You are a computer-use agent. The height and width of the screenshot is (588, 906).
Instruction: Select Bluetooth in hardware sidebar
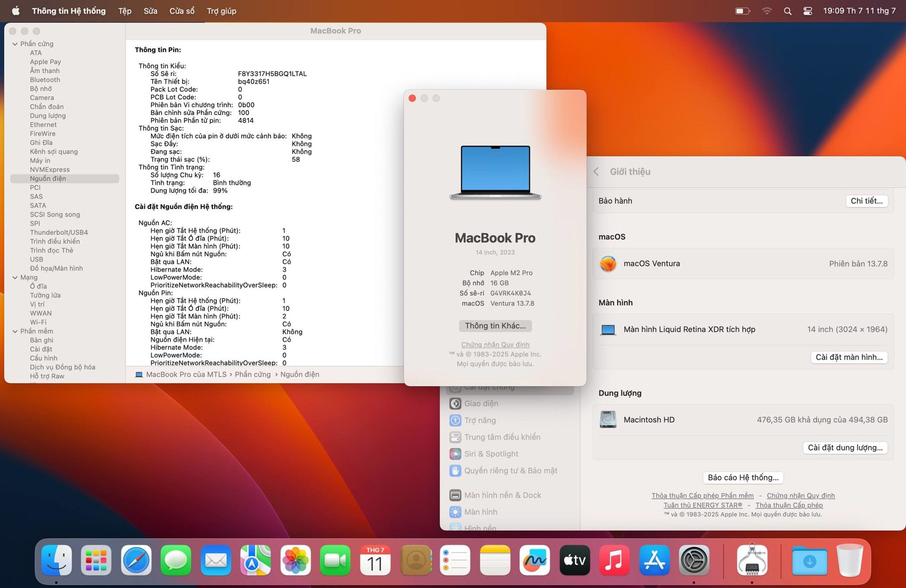click(45, 80)
